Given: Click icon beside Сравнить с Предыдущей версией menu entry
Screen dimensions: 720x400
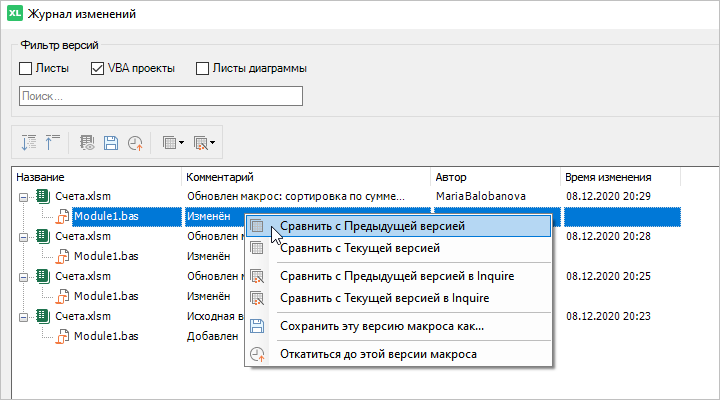Looking at the screenshot, I should [257, 226].
